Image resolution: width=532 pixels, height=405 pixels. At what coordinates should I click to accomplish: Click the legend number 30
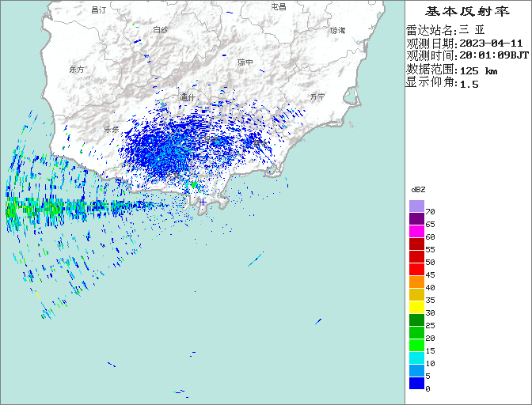430,312
